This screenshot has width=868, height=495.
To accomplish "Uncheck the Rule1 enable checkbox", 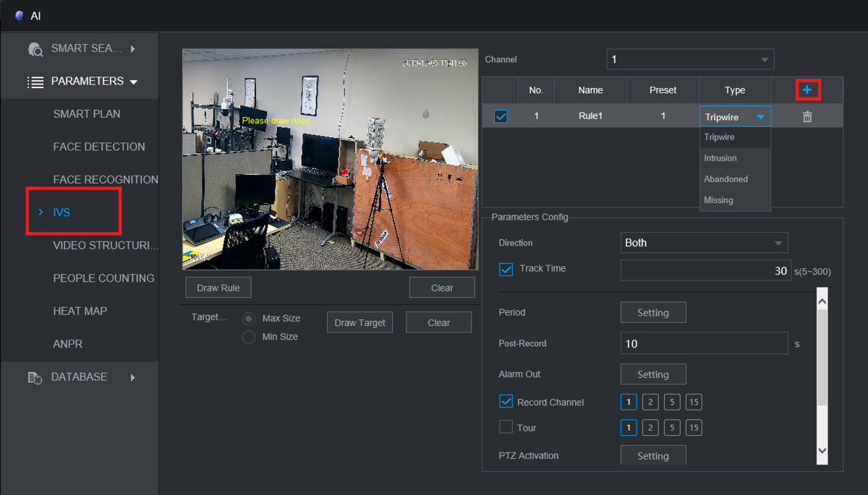I will (501, 116).
